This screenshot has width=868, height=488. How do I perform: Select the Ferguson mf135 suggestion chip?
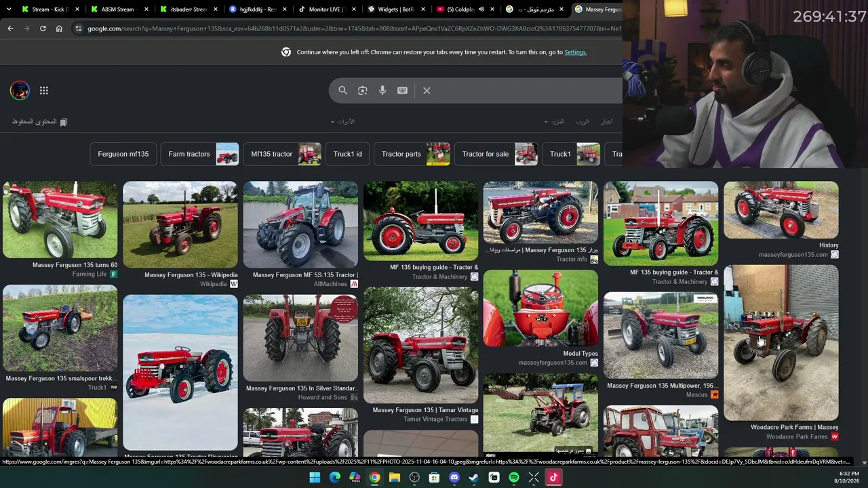tap(123, 154)
